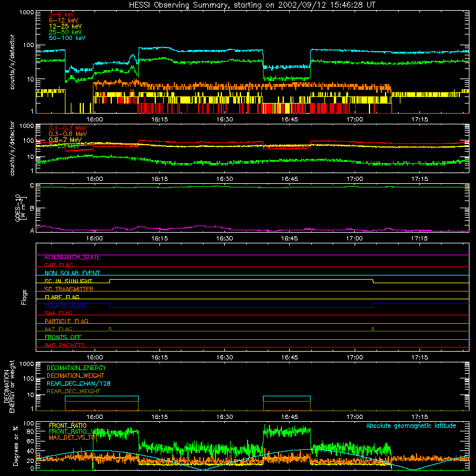Viewport: 476px width, 476px height.
Task: Select the DECIMATION_ENERGY legend label
Action: click(x=76, y=368)
